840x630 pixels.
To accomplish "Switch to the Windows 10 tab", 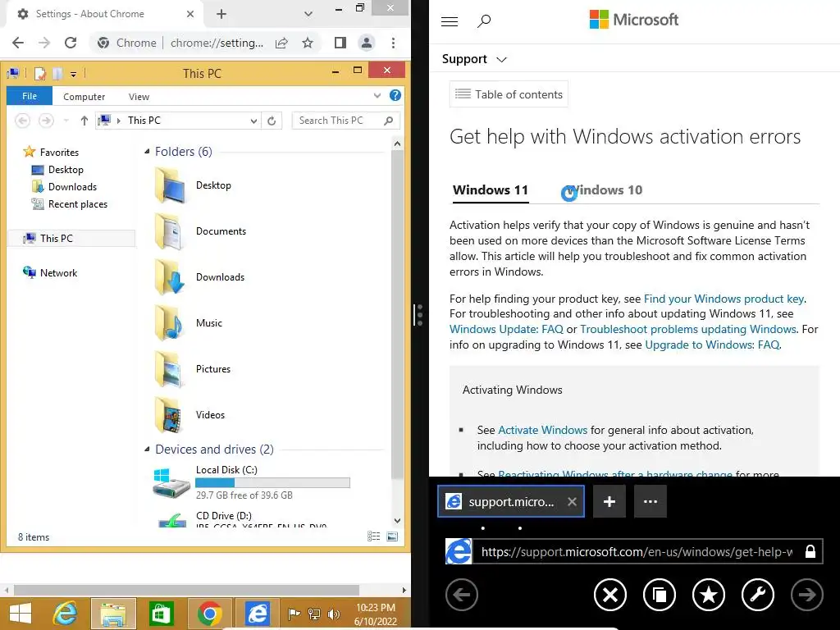I will click(603, 190).
